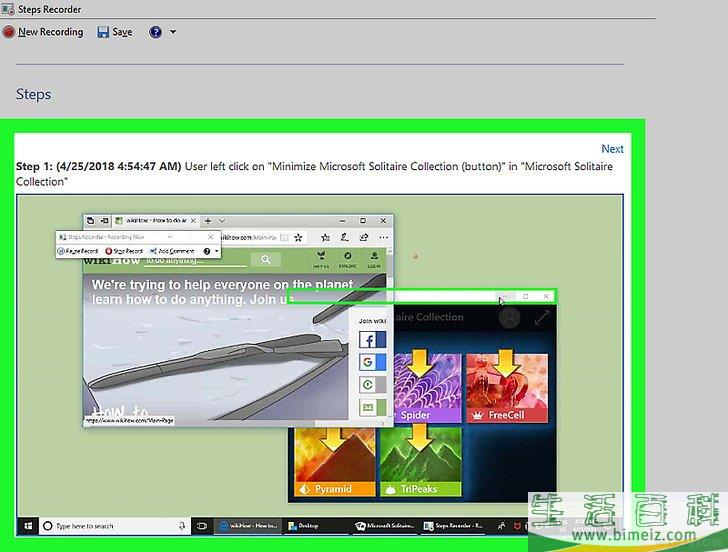The height and width of the screenshot is (552, 728).
Task: Click Stop Record in the recorded Steps Recorder bar
Action: 124,251
